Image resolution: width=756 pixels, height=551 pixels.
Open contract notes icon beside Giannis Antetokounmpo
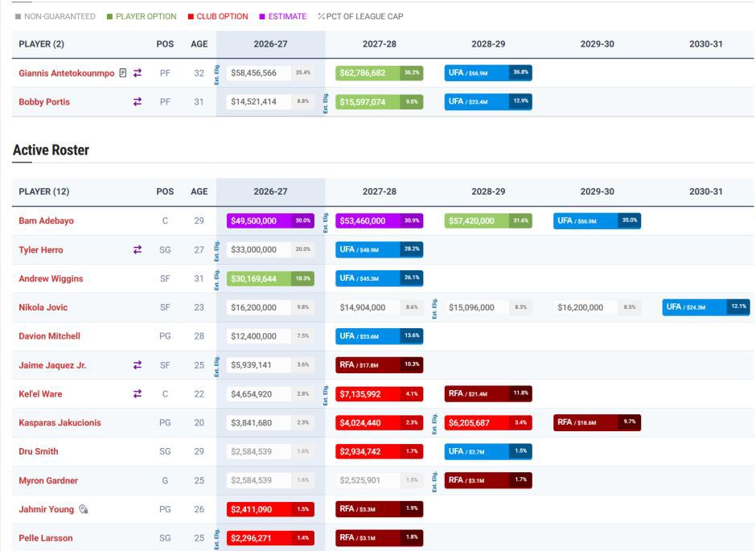coord(123,72)
